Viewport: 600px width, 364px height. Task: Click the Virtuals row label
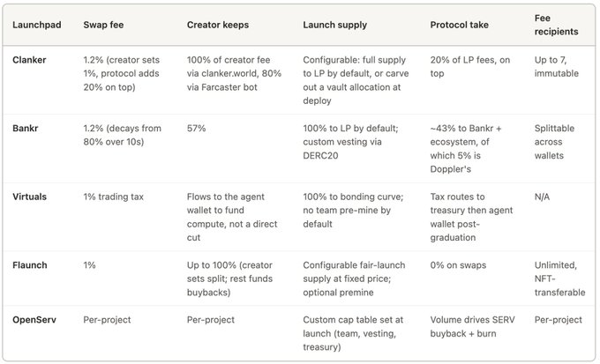click(x=29, y=197)
